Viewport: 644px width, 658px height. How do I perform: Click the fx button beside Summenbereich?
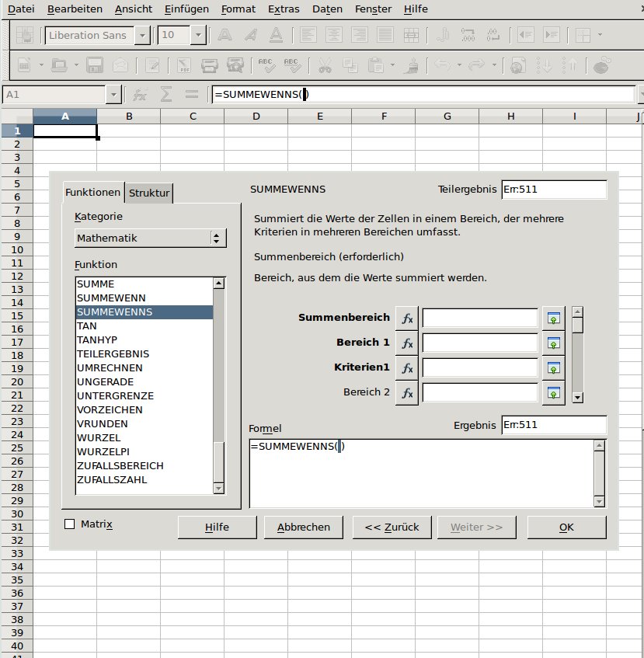[x=407, y=319]
